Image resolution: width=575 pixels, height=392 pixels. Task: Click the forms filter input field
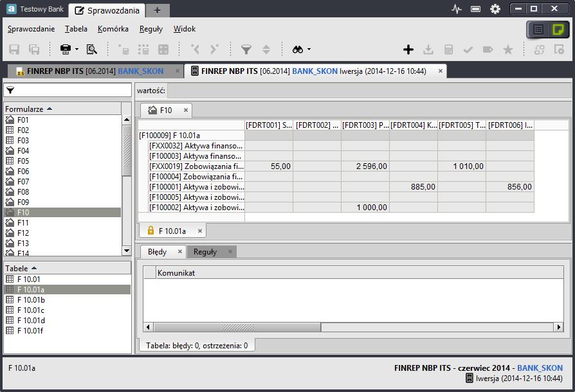(68, 90)
